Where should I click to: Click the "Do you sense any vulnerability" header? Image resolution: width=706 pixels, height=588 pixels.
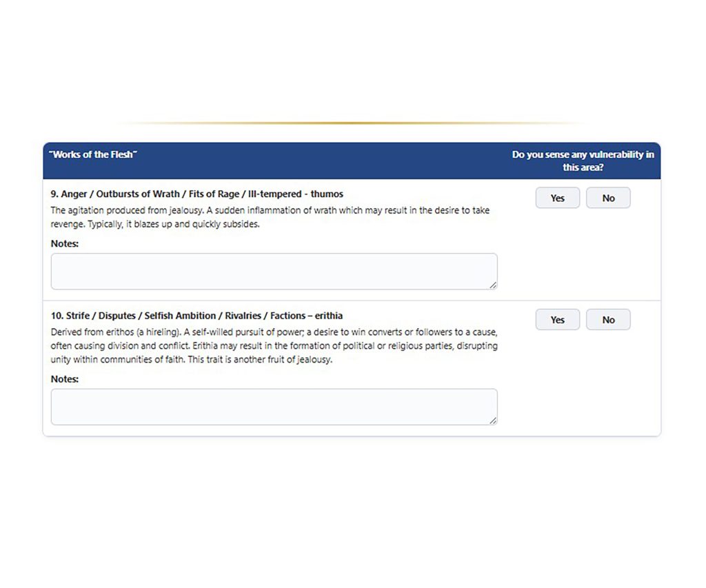pyautogui.click(x=583, y=161)
